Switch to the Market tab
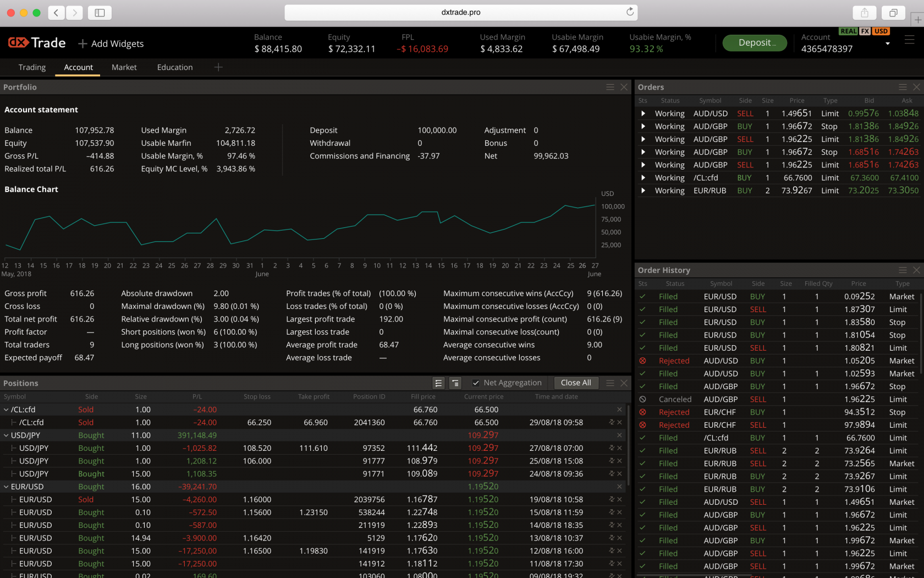924x578 pixels. [124, 67]
